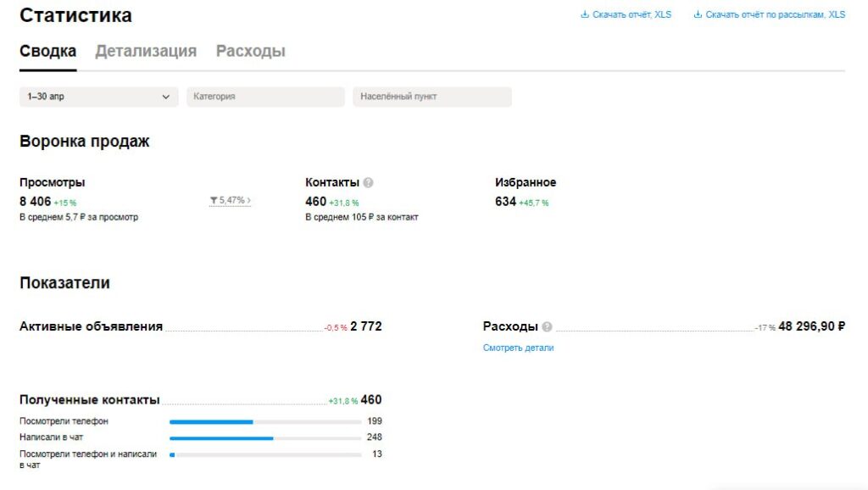868x490 pixels.
Task: Click the "Скачать отчёт, XLS" link text
Action: [632, 14]
